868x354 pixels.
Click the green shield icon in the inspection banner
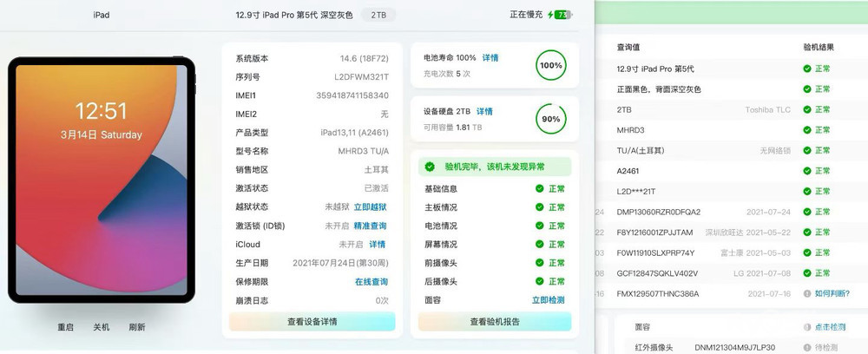pos(430,167)
